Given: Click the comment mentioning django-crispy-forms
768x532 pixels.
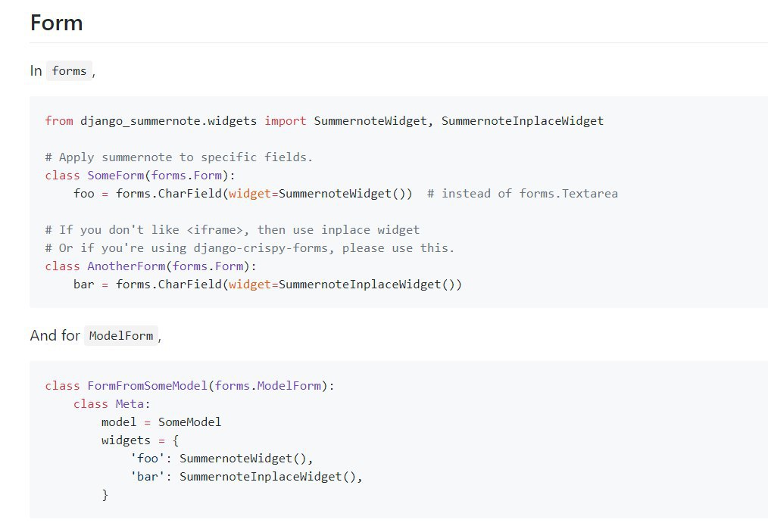Looking at the screenshot, I should click(250, 247).
